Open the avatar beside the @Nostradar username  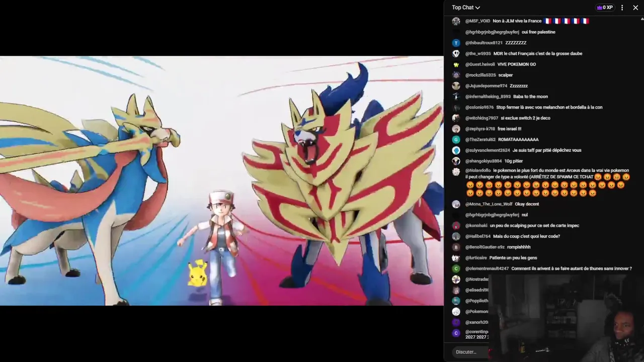(456, 279)
